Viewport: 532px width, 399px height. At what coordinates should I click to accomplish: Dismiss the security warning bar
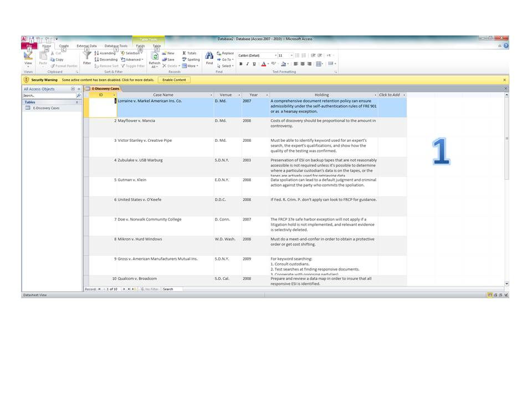[504, 80]
